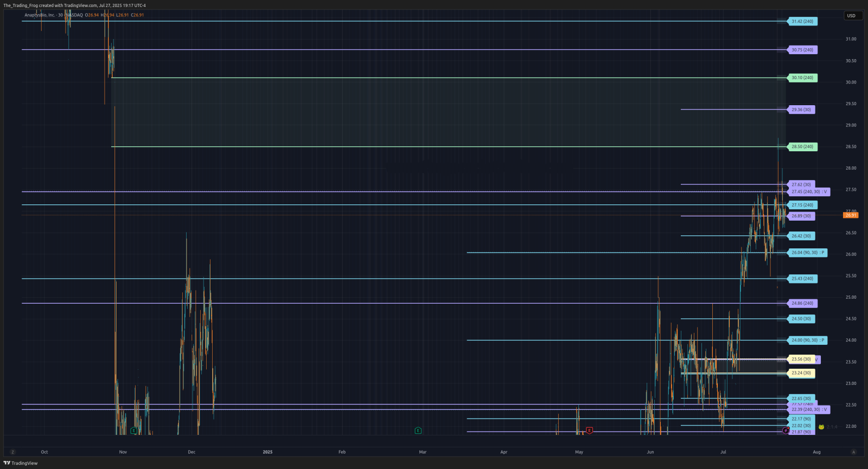Image resolution: width=868 pixels, height=469 pixels.
Task: Click the 25.00 tick on price scale
Action: pos(851,297)
